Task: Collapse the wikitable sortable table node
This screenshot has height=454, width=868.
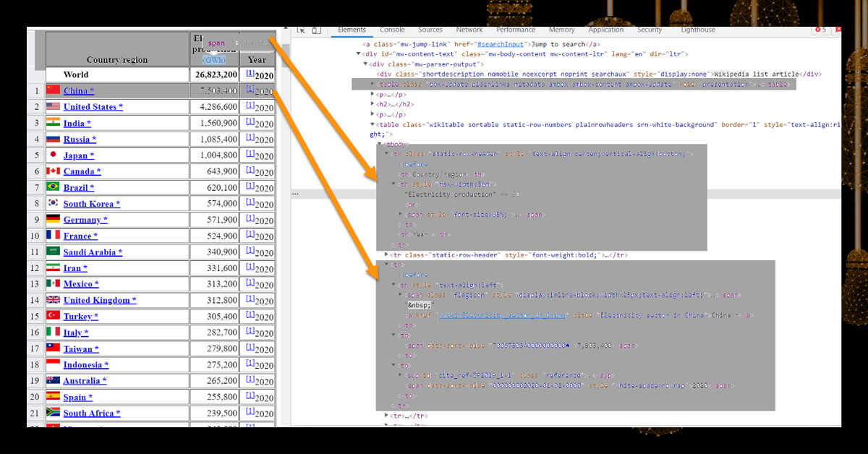Action: pyautogui.click(x=373, y=125)
